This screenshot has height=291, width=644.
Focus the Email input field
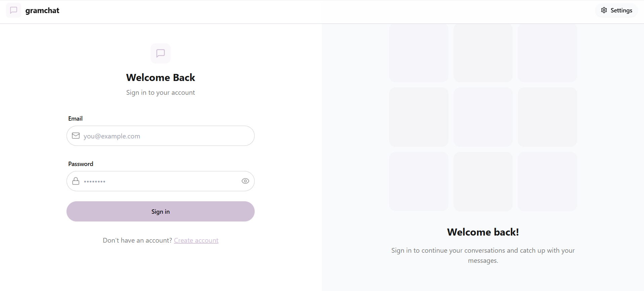click(x=165, y=136)
